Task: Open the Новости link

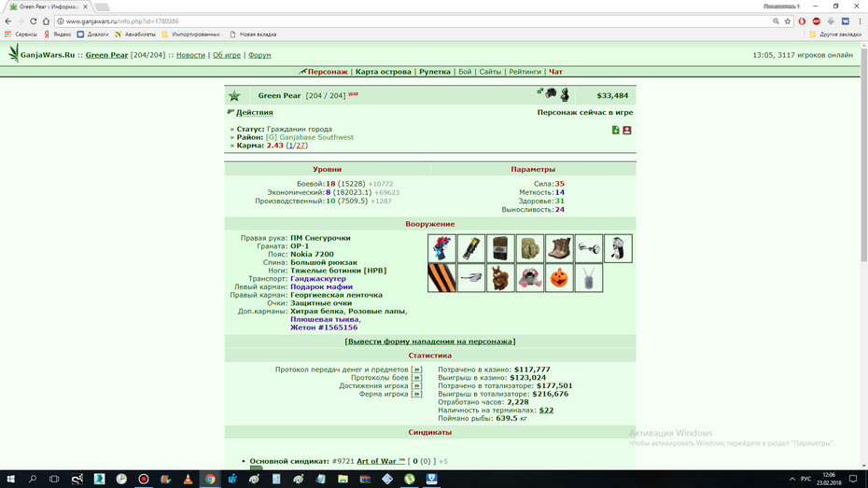Action: (x=190, y=55)
